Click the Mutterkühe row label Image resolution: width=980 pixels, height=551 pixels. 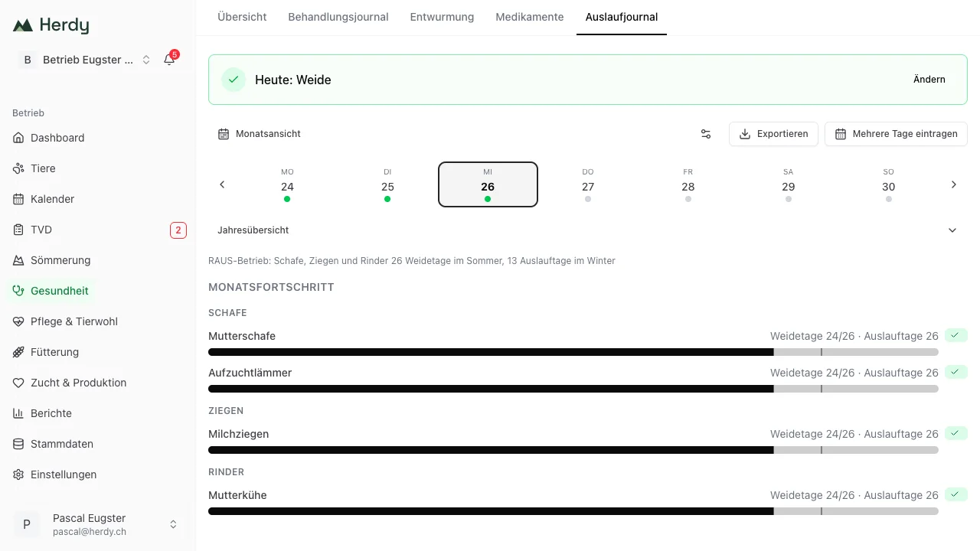tap(237, 495)
